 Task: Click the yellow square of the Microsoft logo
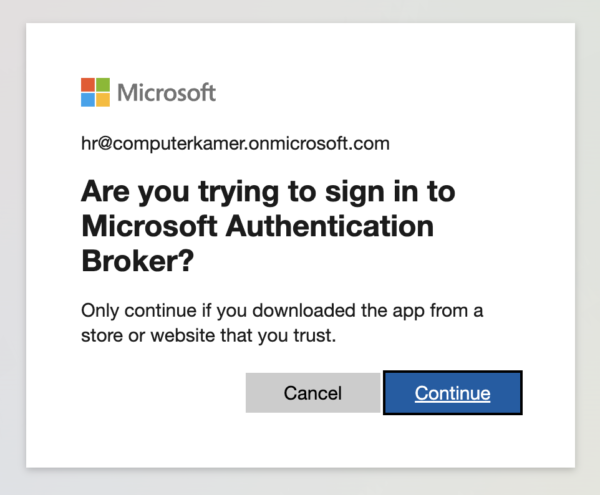[102, 99]
